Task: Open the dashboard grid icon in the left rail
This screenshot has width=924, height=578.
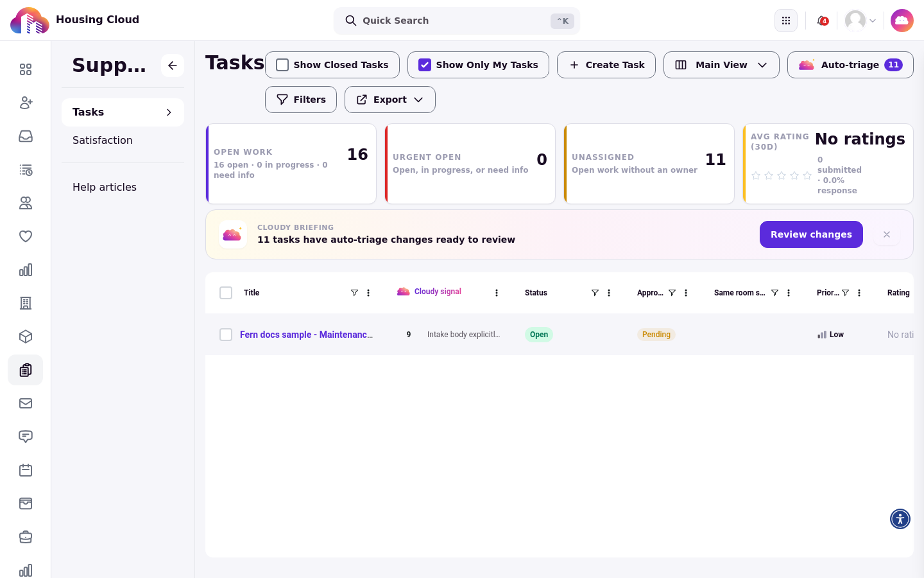Action: click(x=26, y=69)
